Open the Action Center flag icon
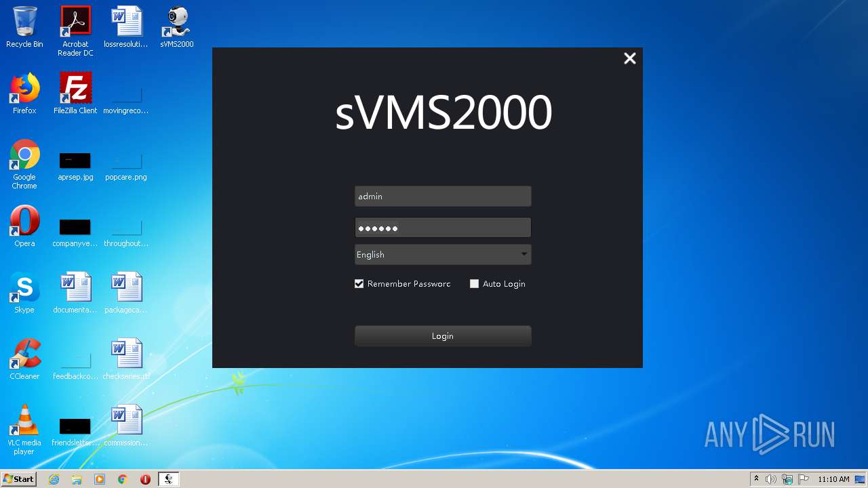The height and width of the screenshot is (488, 868). (804, 479)
